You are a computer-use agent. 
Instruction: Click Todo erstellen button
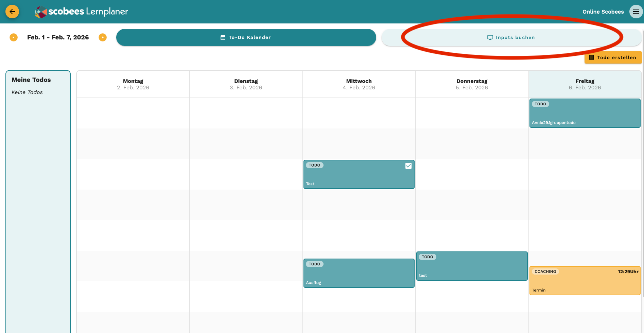pos(613,57)
